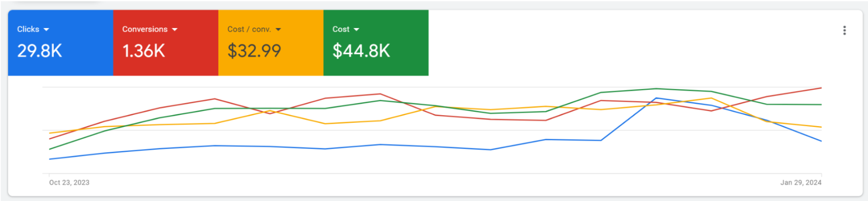Open the Clicks metric dropdown arrow
The width and height of the screenshot is (868, 201).
click(46, 29)
